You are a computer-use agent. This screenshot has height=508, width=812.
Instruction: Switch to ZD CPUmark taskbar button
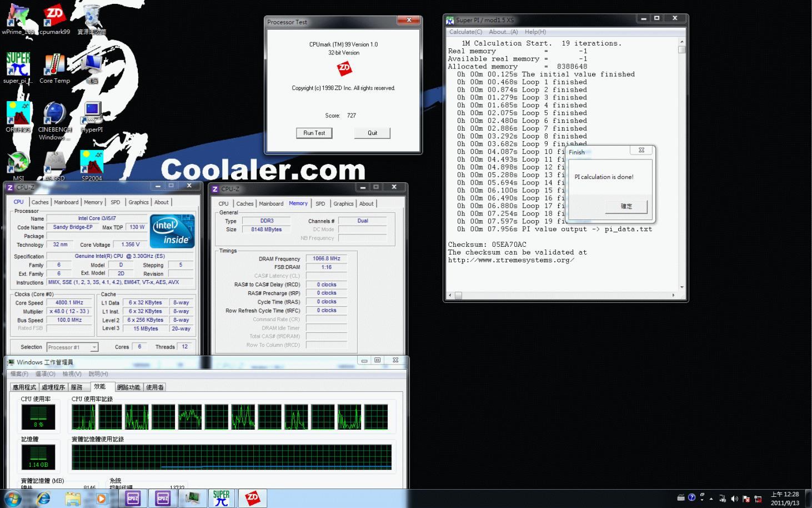[252, 498]
